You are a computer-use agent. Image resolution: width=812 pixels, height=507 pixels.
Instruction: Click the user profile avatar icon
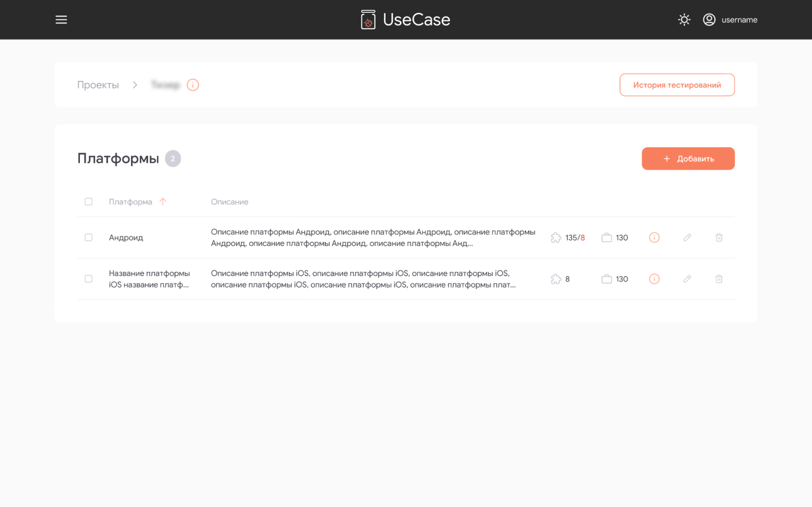[x=709, y=19]
